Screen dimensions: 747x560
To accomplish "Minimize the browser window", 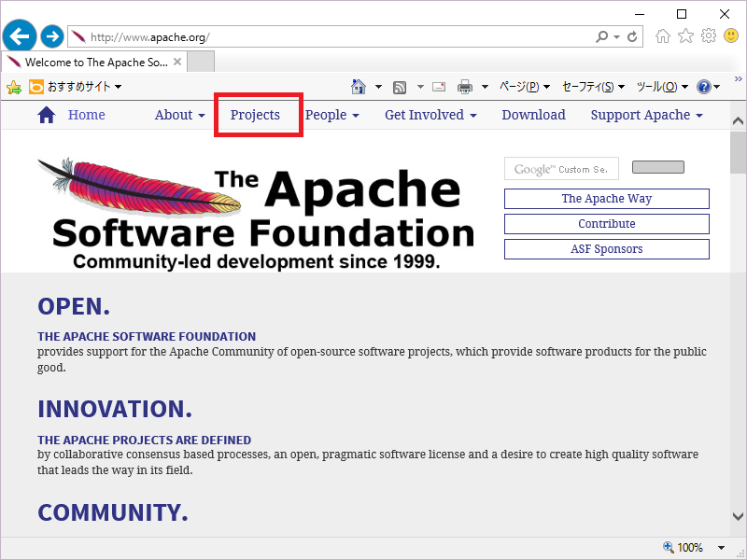I will [x=640, y=14].
